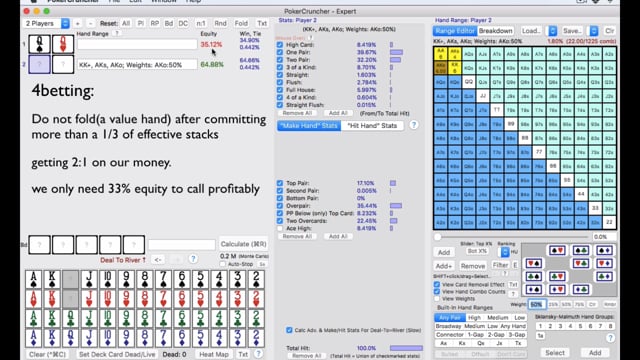Click Player 2 range field KK+, AKs, AKo
The width and height of the screenshot is (640, 360).
137,64
